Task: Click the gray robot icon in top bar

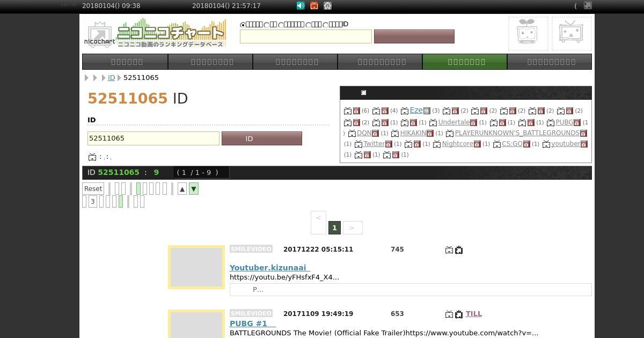Action: coord(327,5)
